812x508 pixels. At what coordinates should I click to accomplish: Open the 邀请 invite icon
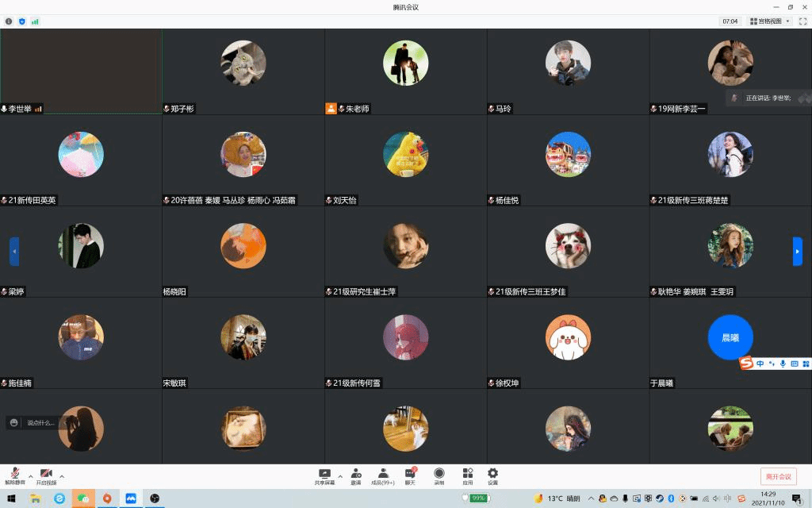[356, 475]
